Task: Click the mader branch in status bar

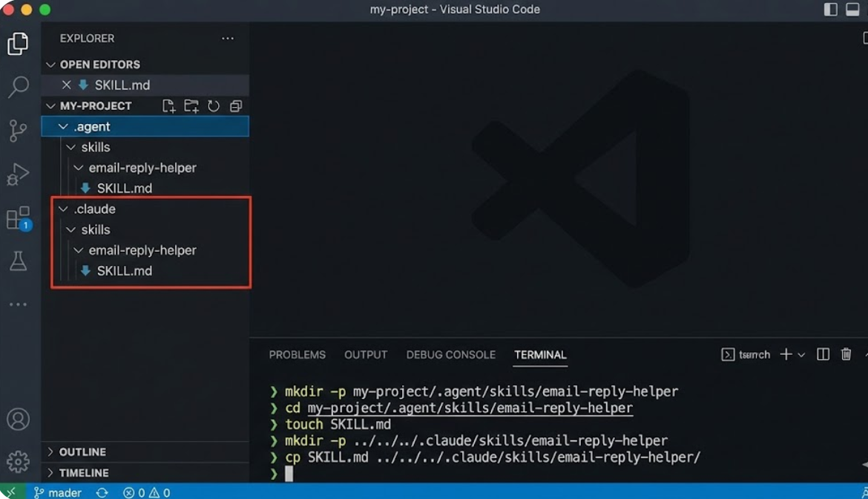Action: coord(58,492)
